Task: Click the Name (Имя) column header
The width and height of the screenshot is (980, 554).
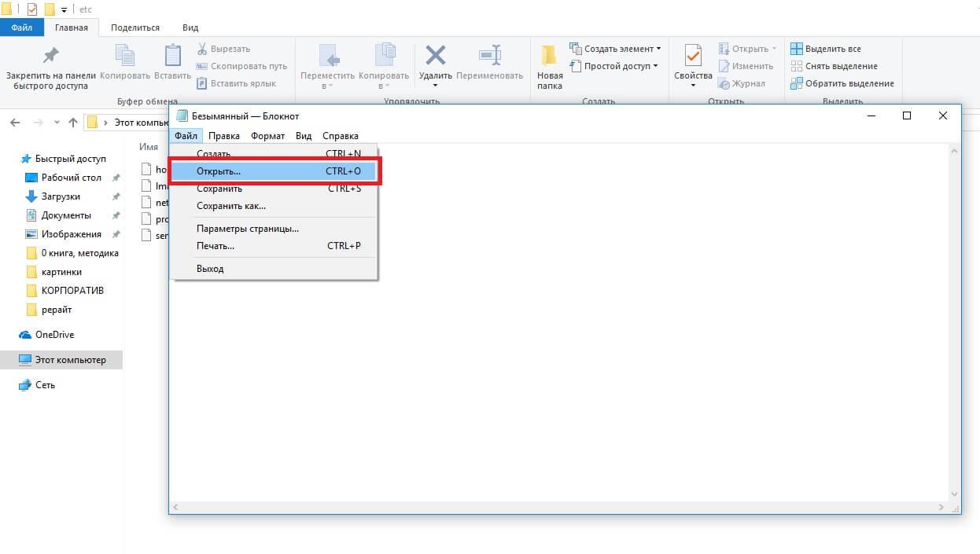Action: point(149,147)
